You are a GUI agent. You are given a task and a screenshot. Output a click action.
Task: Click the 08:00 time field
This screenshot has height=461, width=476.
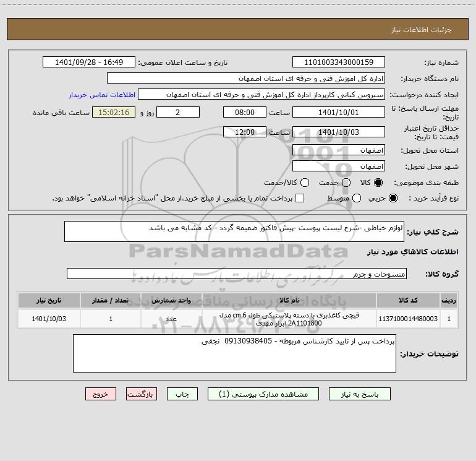pos(245,112)
